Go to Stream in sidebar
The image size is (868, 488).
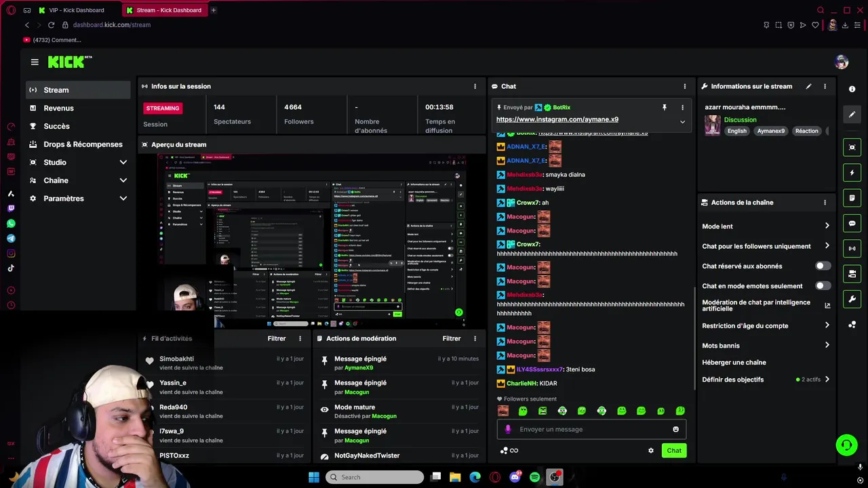(x=78, y=90)
